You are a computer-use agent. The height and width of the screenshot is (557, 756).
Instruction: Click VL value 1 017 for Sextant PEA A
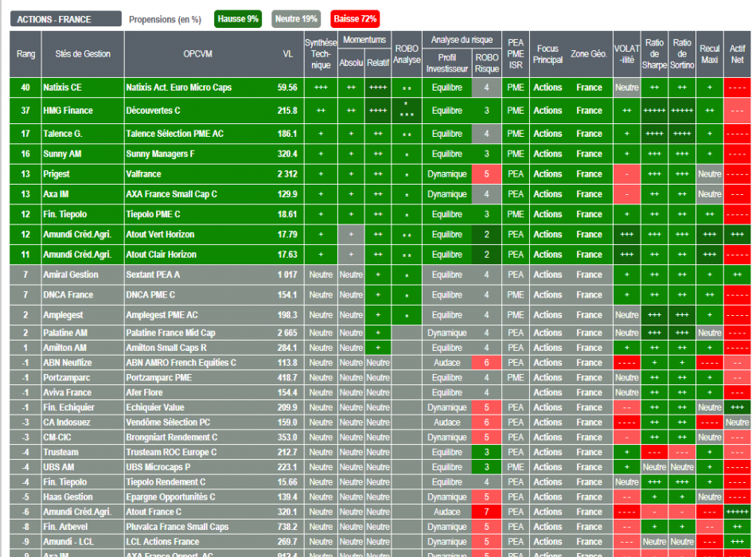(287, 275)
